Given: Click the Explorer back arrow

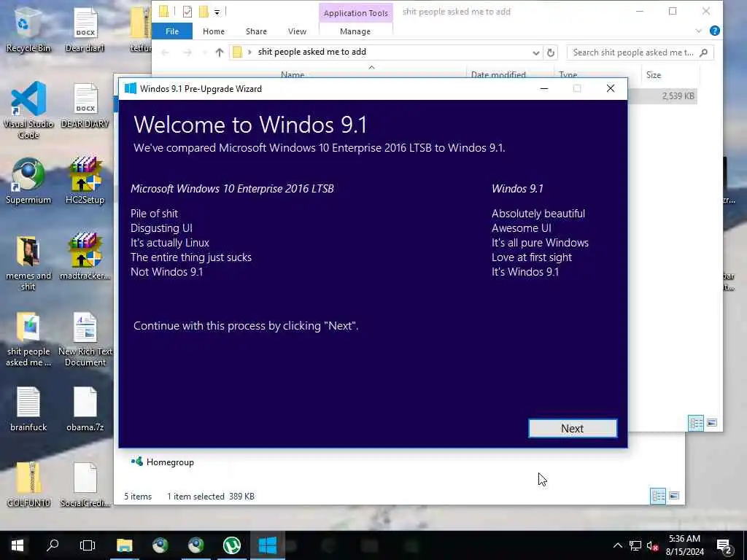Looking at the screenshot, I should [166, 52].
